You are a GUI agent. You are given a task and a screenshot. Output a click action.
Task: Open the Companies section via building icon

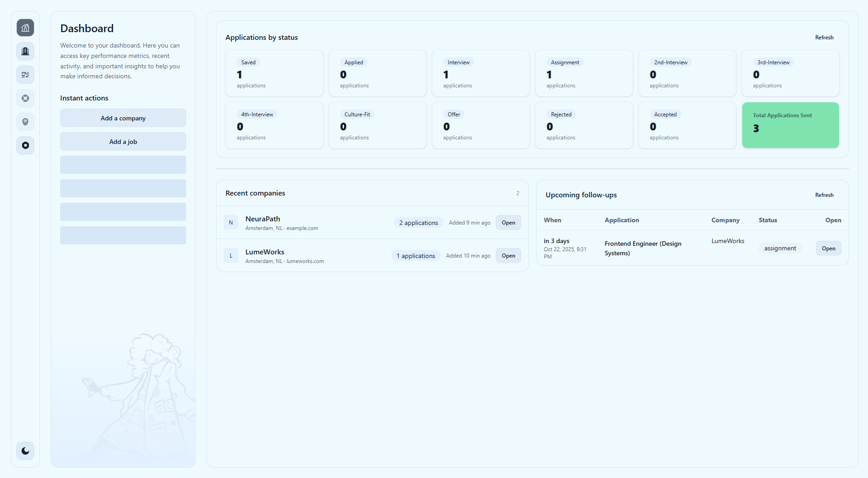(x=25, y=51)
